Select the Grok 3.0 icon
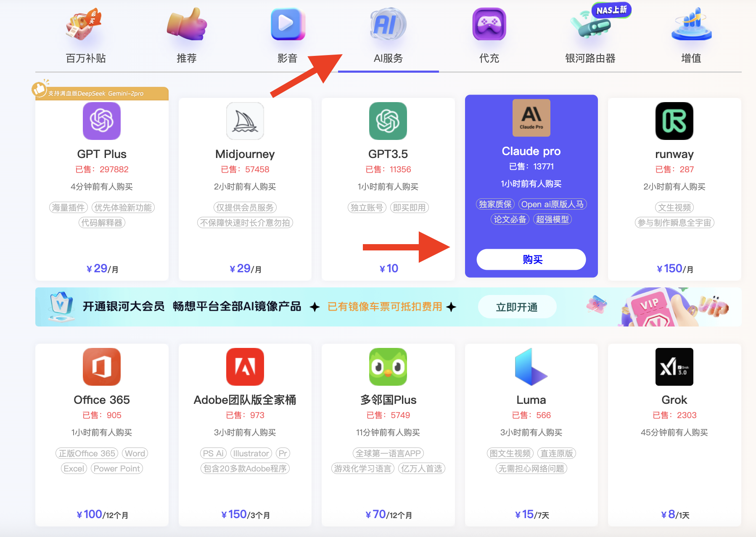The height and width of the screenshot is (537, 756). [x=674, y=367]
